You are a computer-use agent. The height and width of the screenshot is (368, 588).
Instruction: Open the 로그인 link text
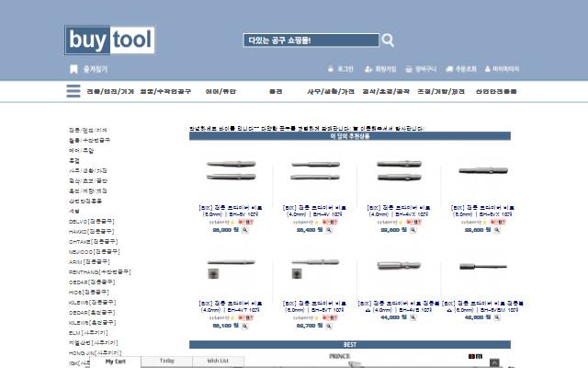coord(345,69)
